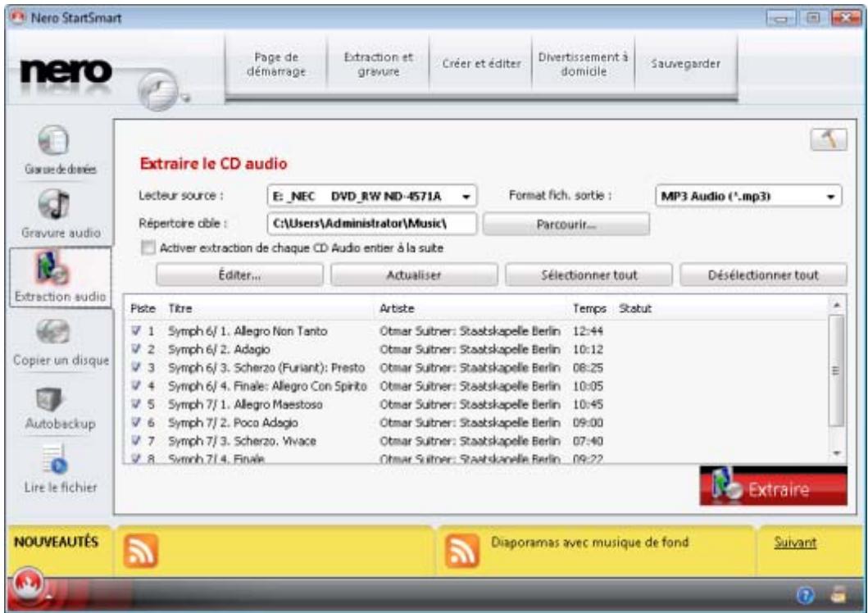Click duration 12:44 cell

tap(588, 331)
